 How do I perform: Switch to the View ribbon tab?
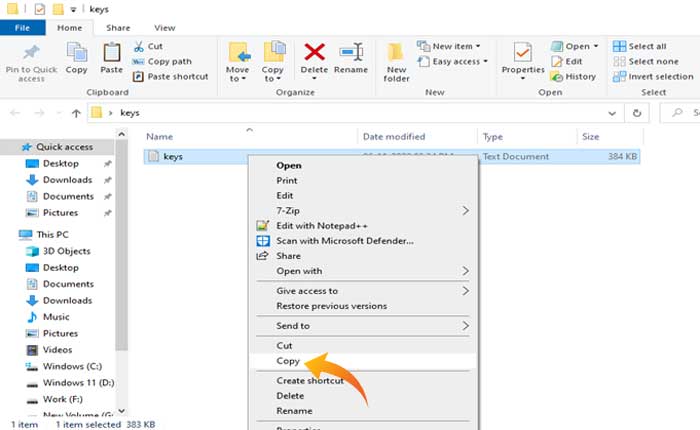pyautogui.click(x=165, y=28)
